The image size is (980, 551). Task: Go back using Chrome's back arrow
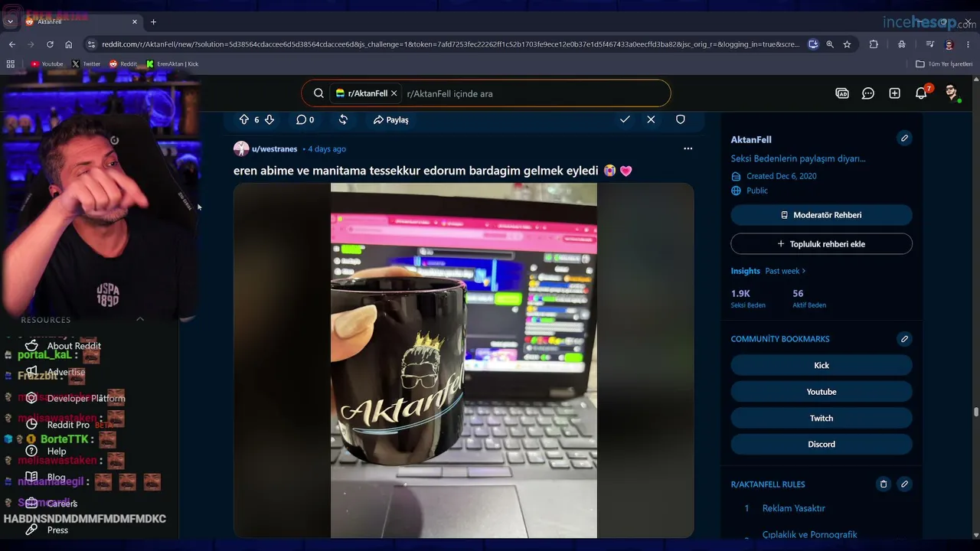12,44
